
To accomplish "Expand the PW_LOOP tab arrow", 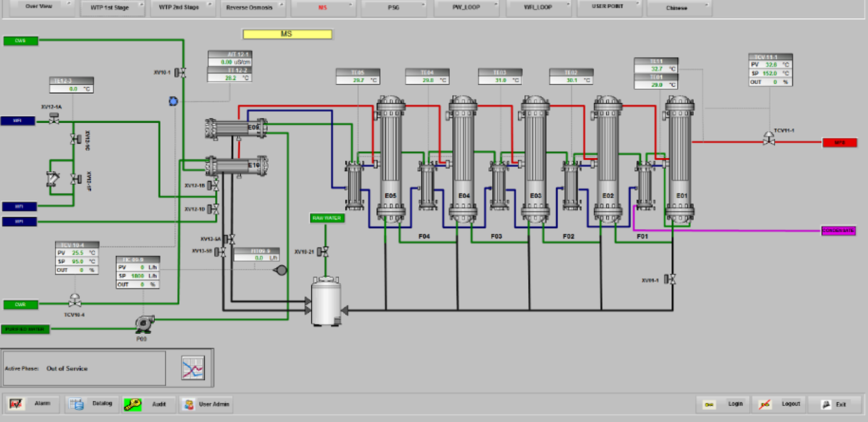I will pos(496,5).
